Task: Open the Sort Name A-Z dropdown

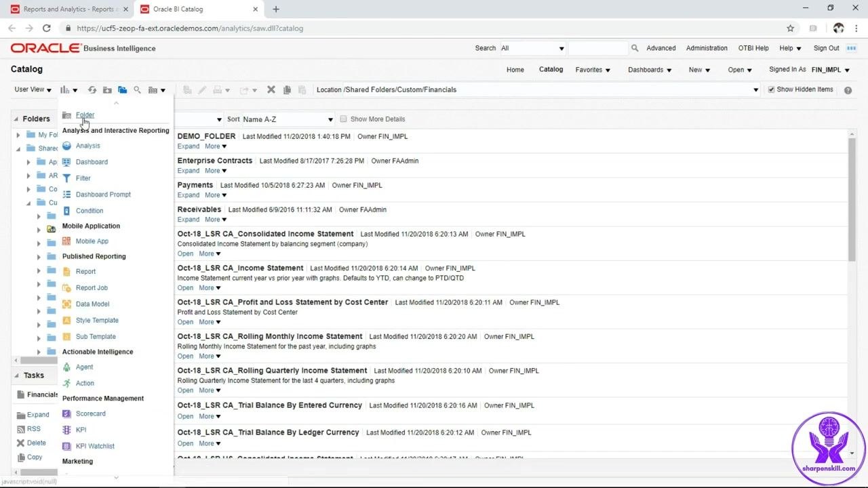Action: point(288,119)
